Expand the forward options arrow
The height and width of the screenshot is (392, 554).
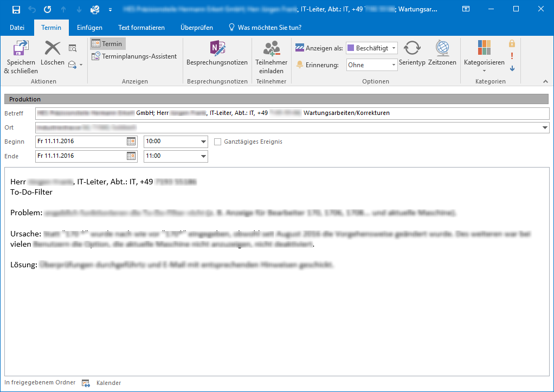click(81, 65)
